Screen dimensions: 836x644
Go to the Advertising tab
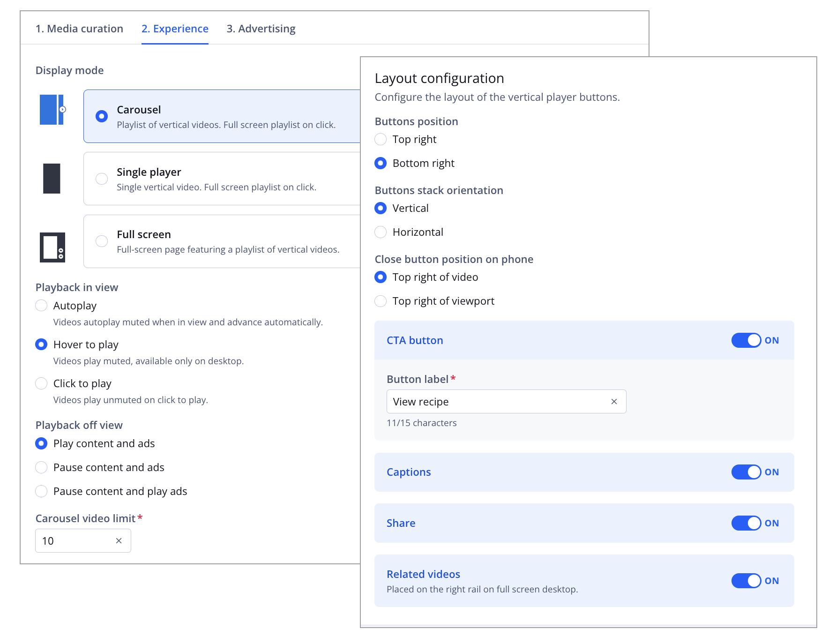[x=261, y=29]
